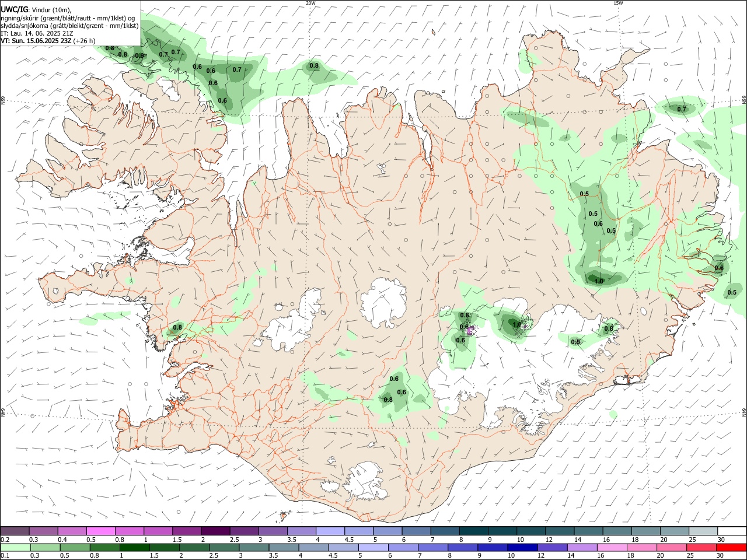Click the '0.4' label under the purple scale
Viewport: 747px width, 560px height.
[x=62, y=540]
